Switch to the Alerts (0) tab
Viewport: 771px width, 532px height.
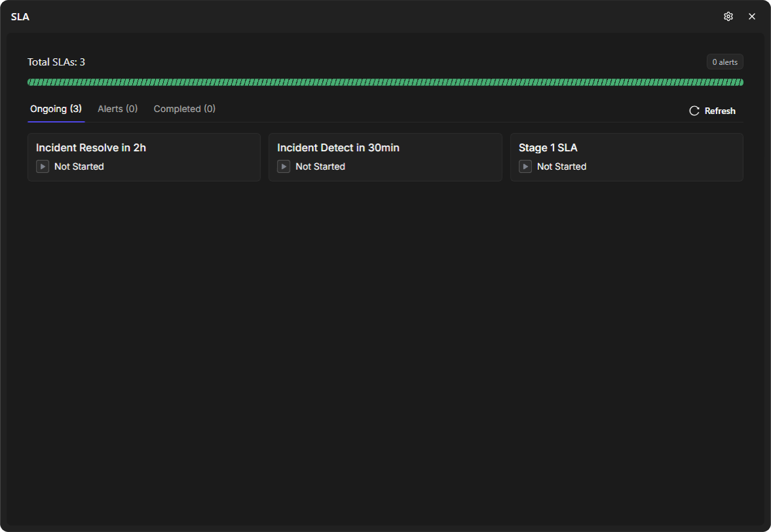[117, 109]
